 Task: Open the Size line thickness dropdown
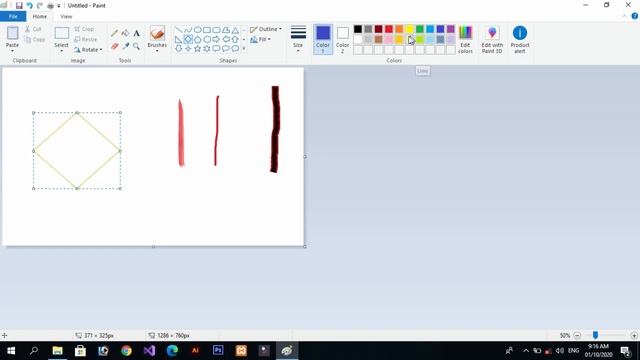298,39
